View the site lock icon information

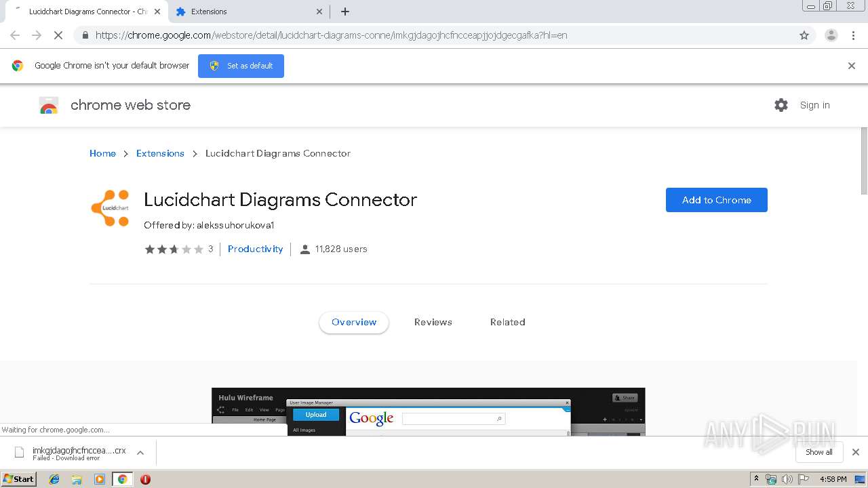[x=85, y=35]
